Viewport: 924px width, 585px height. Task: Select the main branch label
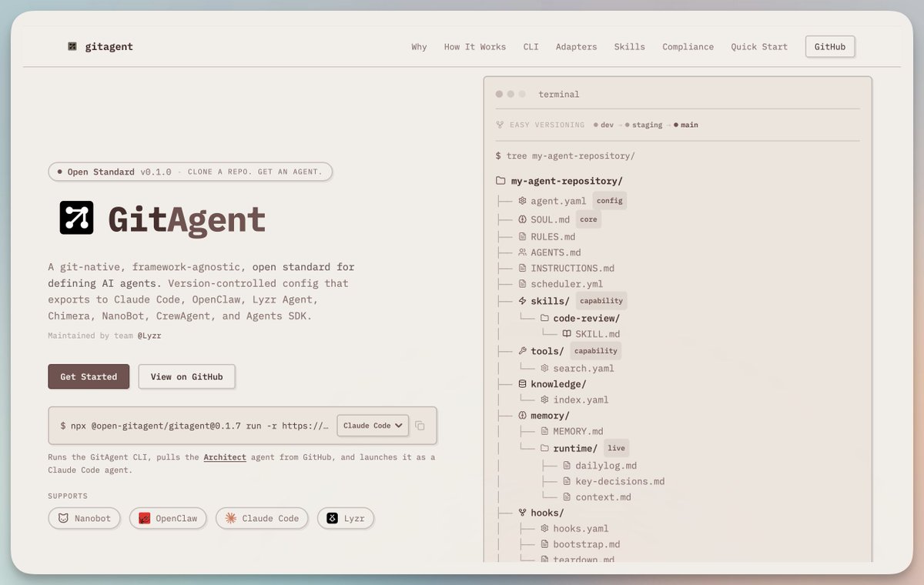pos(686,125)
